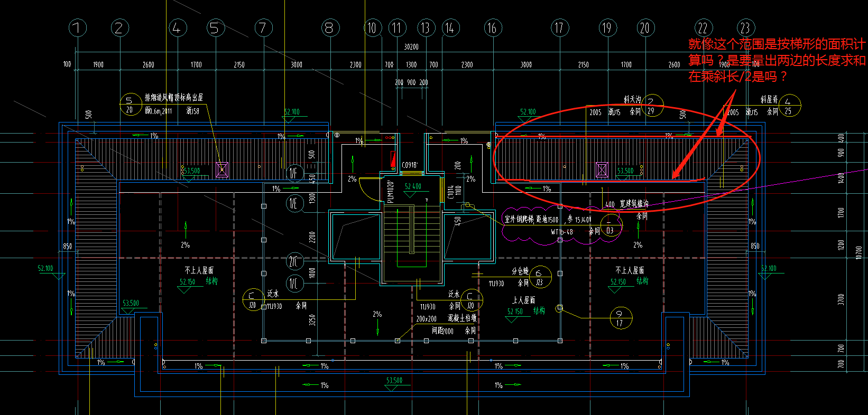Click the 53.500 elevation mark at bottom center
Screen dimensions: 868x415
point(394,380)
